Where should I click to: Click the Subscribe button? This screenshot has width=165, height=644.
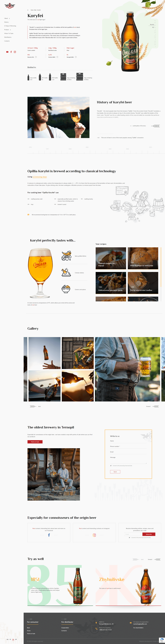(x=149, y=534)
